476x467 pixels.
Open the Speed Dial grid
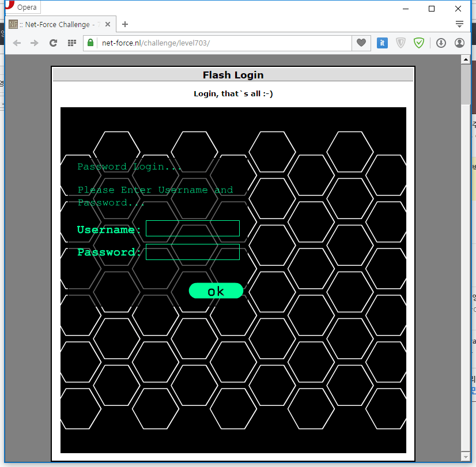pyautogui.click(x=71, y=43)
